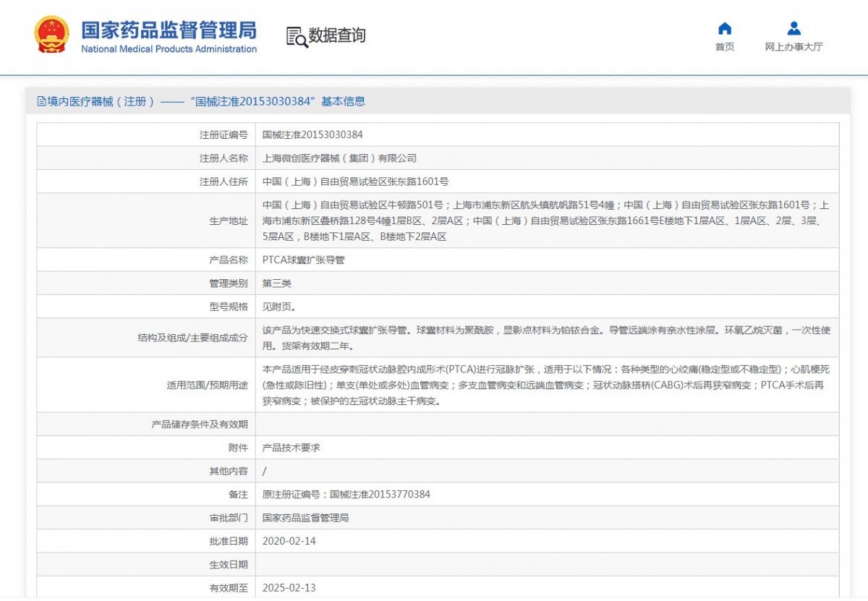
Task: Click the product name PTCA球囊扩张导管
Action: click(x=303, y=260)
